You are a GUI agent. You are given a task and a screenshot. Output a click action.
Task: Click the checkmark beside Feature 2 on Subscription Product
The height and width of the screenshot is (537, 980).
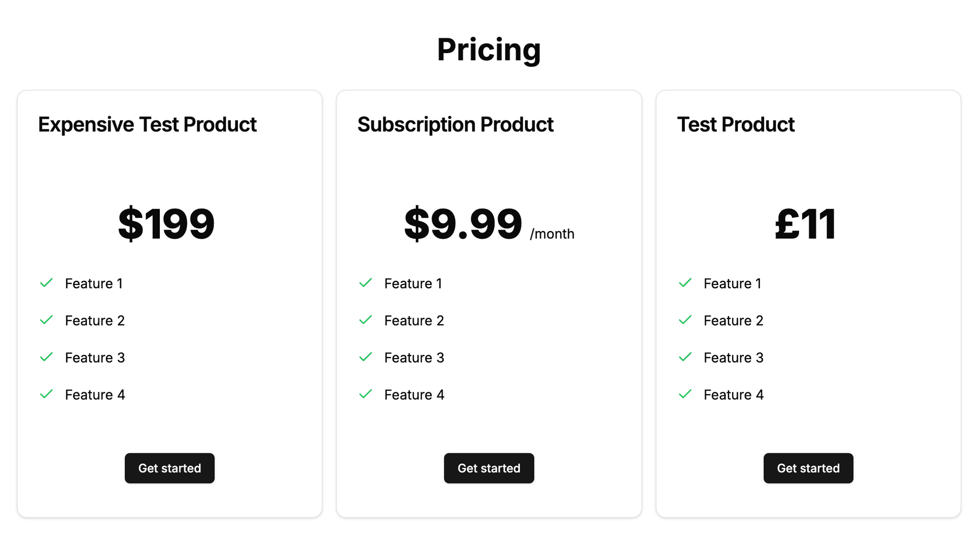(366, 320)
